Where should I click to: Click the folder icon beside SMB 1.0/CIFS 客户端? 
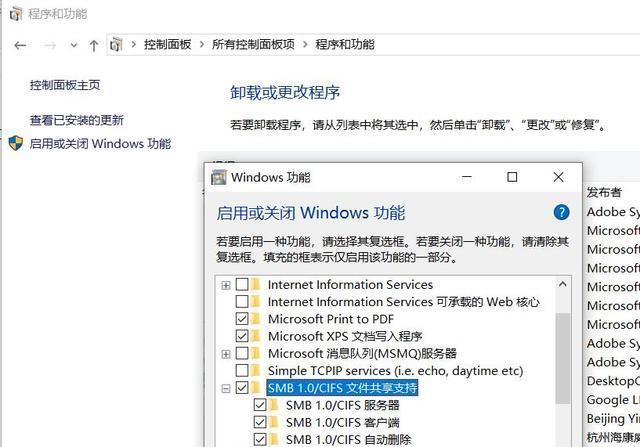(274, 422)
